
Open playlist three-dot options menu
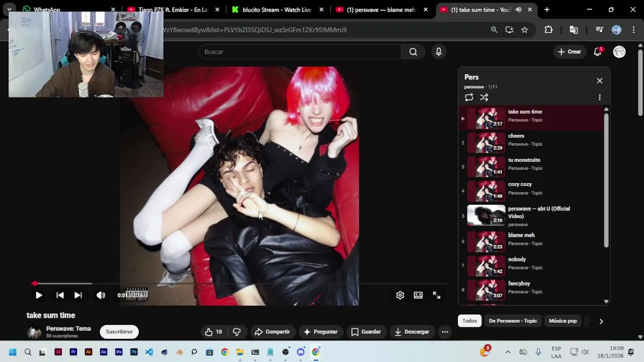pyautogui.click(x=600, y=98)
